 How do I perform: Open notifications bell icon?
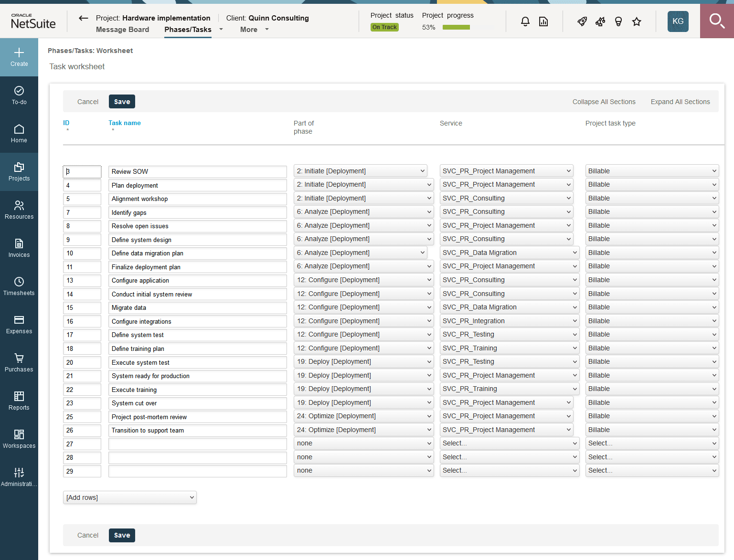(525, 21)
